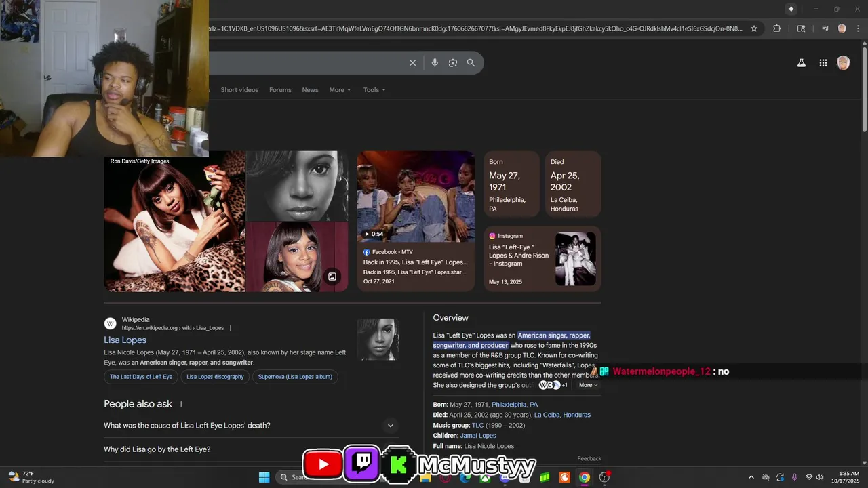Open Google Lens image search icon
The width and height of the screenshot is (868, 488).
pos(453,63)
